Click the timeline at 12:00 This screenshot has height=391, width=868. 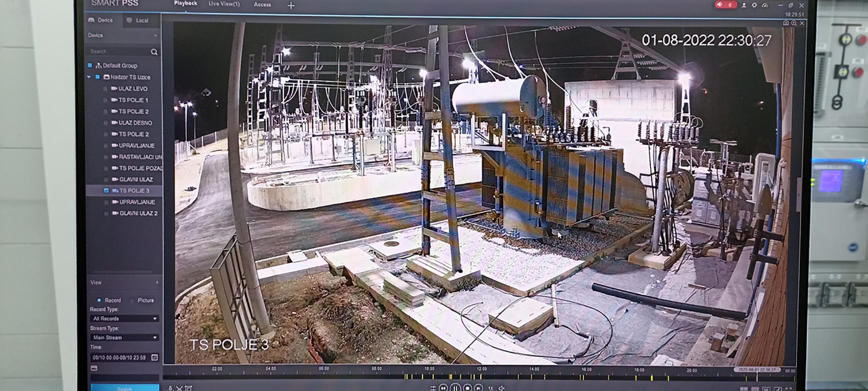coord(481,376)
